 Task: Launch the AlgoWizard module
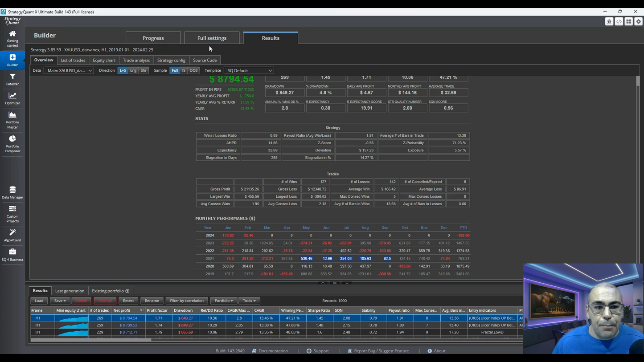tap(12, 235)
